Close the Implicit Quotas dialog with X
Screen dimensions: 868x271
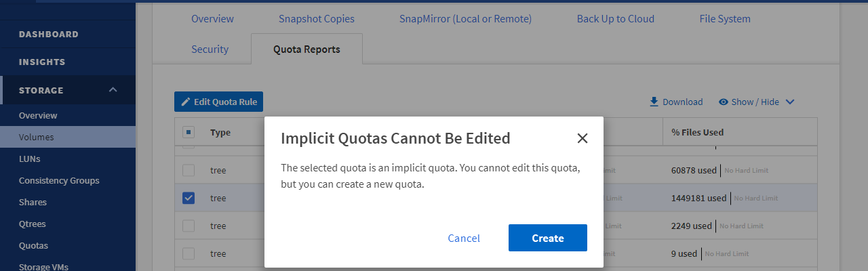point(582,138)
